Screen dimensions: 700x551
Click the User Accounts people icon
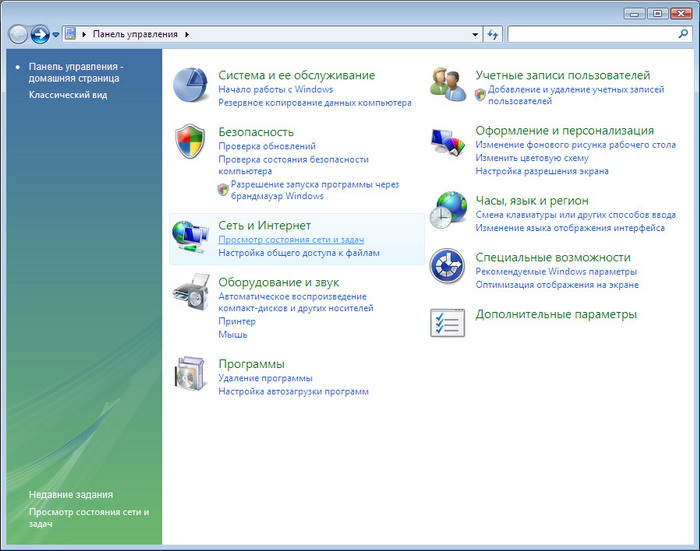pyautogui.click(x=448, y=84)
